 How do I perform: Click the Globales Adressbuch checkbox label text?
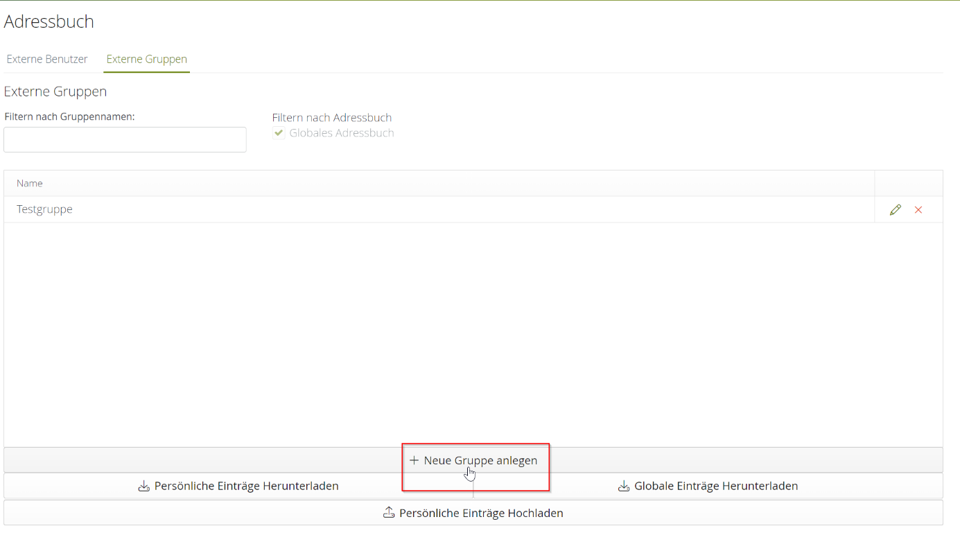pos(341,133)
